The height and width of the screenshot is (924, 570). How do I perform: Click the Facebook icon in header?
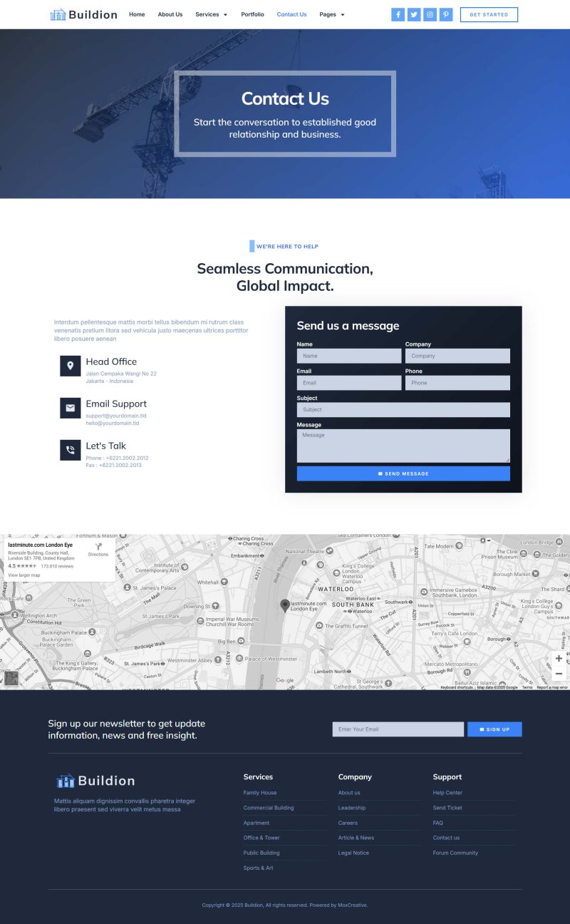[398, 14]
